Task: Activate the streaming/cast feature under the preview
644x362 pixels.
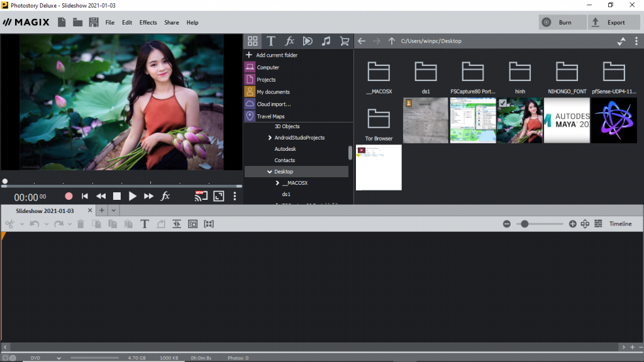Action: 201,196
